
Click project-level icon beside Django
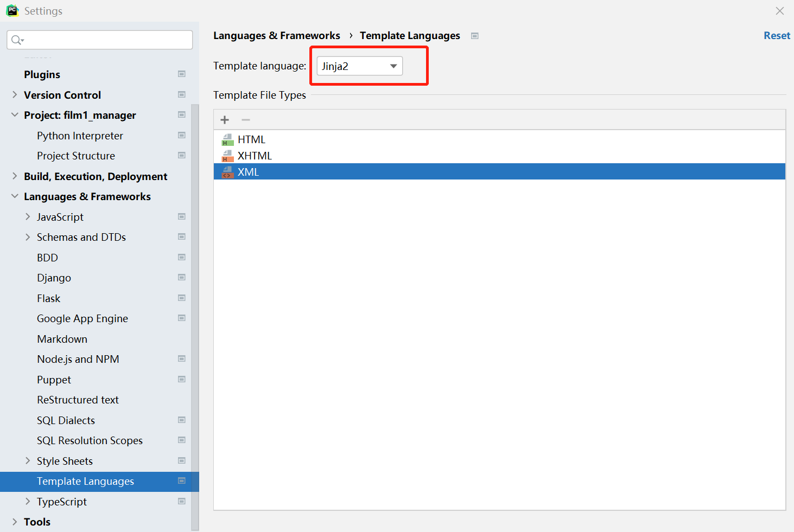[x=182, y=277]
